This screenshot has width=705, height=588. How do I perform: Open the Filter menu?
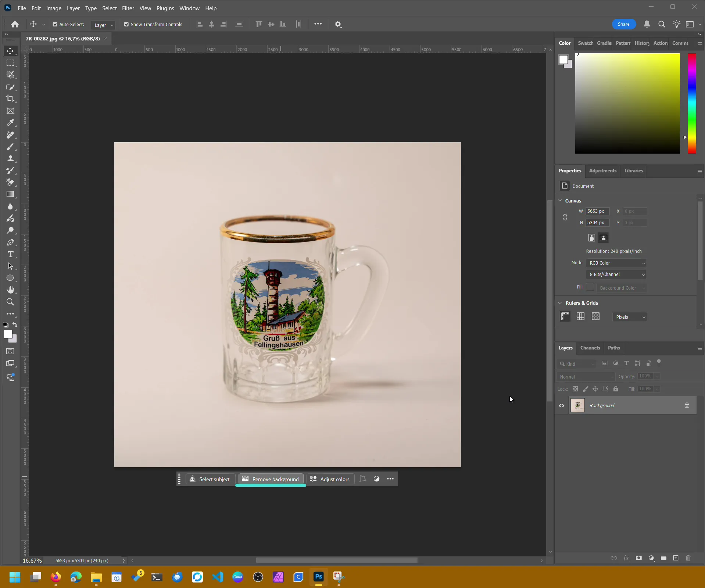[x=128, y=8]
